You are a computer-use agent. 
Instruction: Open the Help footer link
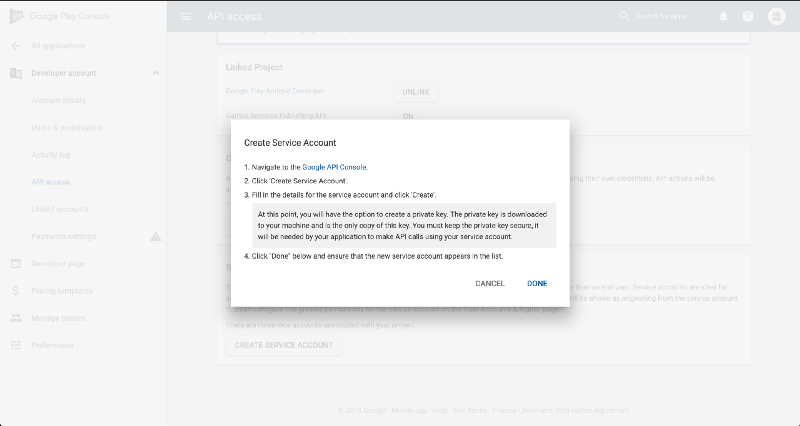440,410
